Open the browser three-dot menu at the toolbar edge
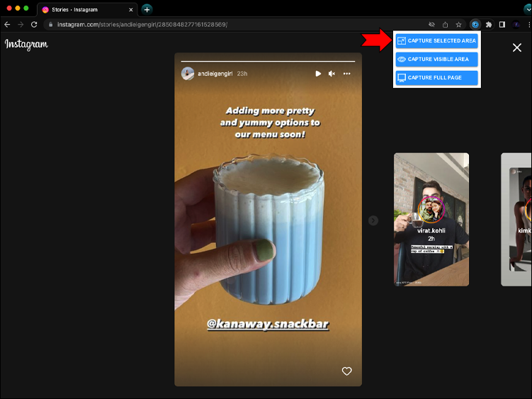The height and width of the screenshot is (399, 532). [529, 24]
